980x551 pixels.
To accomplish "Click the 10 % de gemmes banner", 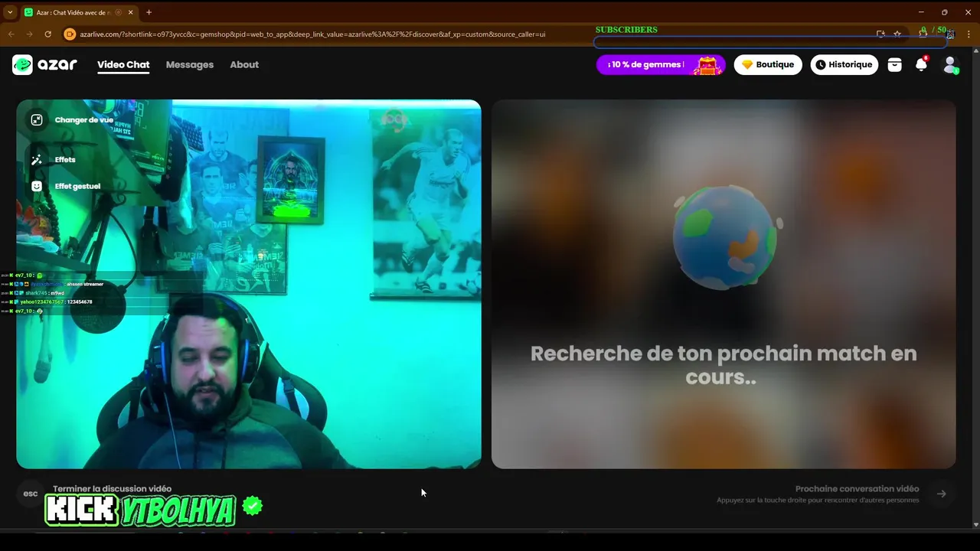I will point(661,65).
